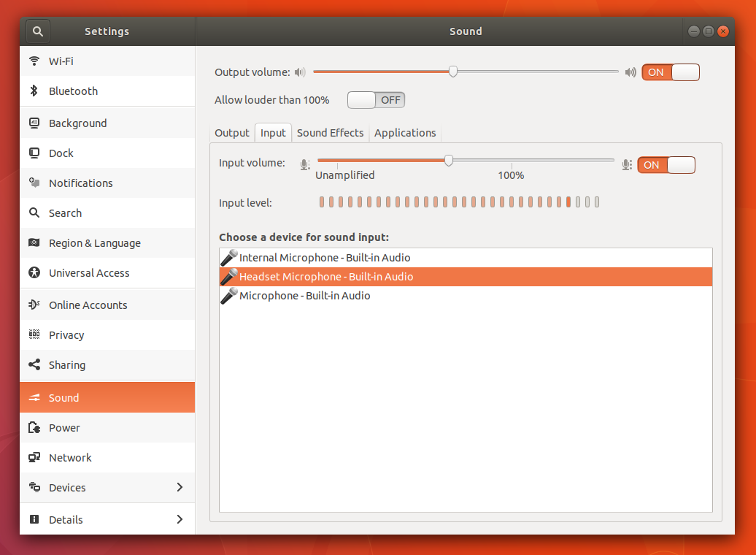This screenshot has height=555, width=756.
Task: Close the Settings window
Action: tap(722, 31)
